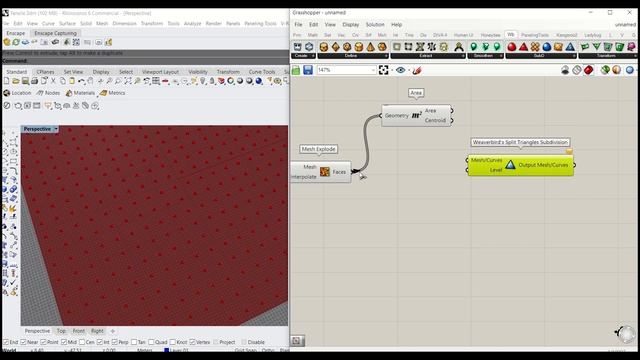Click the Output Mesh/Curves output grip
The width and height of the screenshot is (640, 360).
pyautogui.click(x=574, y=165)
